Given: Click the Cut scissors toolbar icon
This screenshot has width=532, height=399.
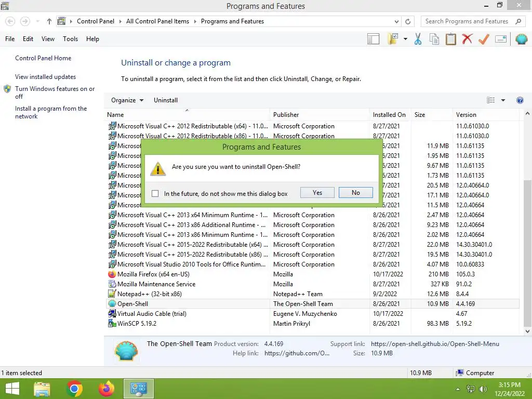Looking at the screenshot, I should pyautogui.click(x=418, y=39).
